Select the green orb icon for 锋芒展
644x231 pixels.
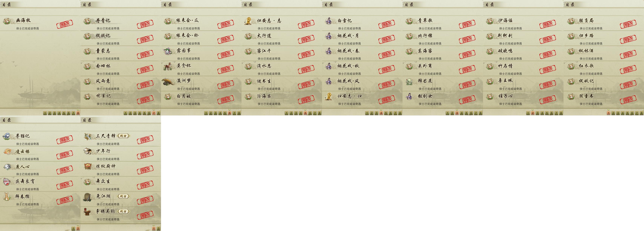[409, 82]
